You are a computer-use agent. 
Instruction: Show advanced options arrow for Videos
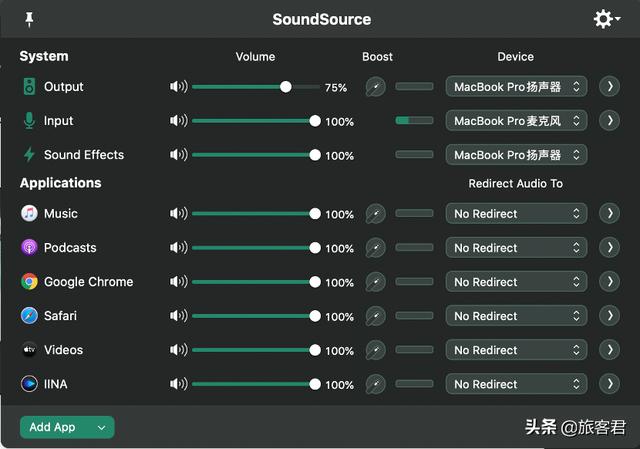pos(609,350)
